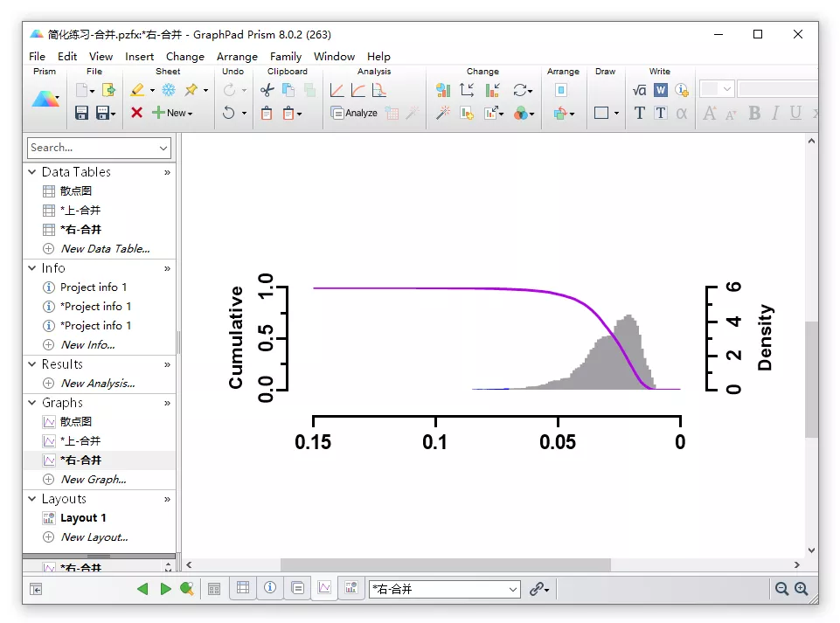840x623 pixels.
Task: Select *上-合并 graph in Graphs
Action: point(80,441)
